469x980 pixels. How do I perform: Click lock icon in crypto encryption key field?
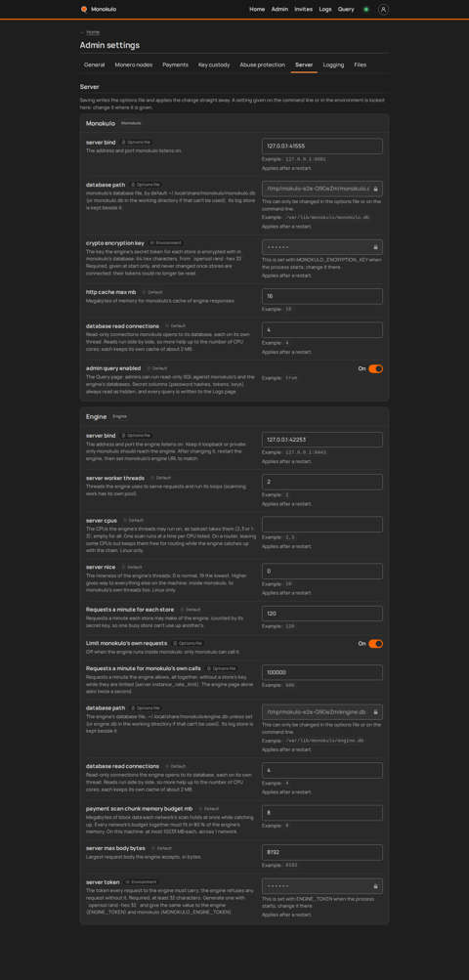(376, 247)
